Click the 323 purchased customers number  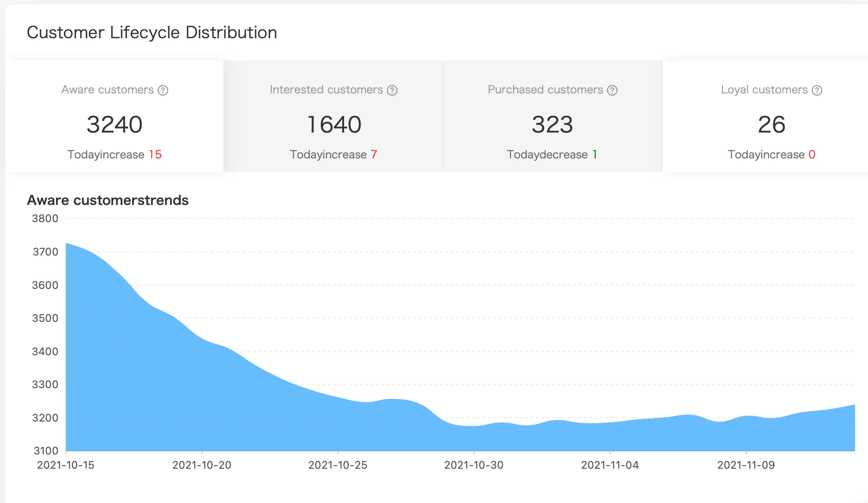[x=552, y=124]
